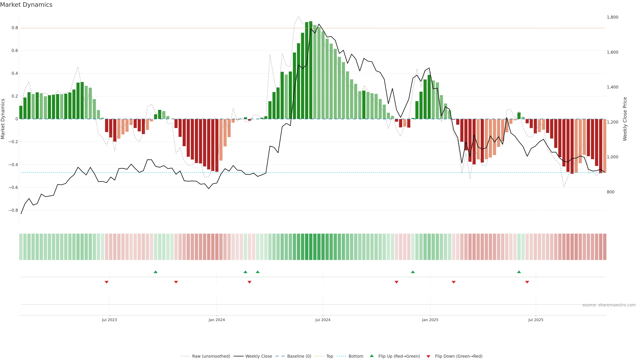This screenshot has width=644, height=362.
Task: Click the red flip-down marker just after Jan 2025
Action: point(453,282)
